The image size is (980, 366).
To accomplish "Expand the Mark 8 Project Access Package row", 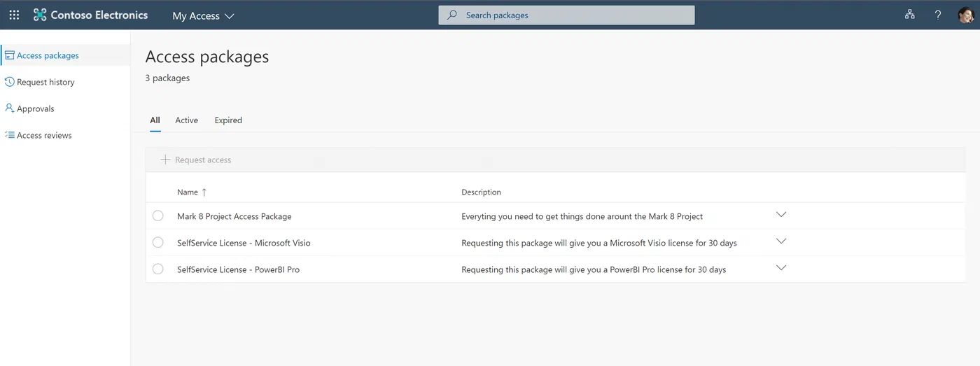I will 781,215.
